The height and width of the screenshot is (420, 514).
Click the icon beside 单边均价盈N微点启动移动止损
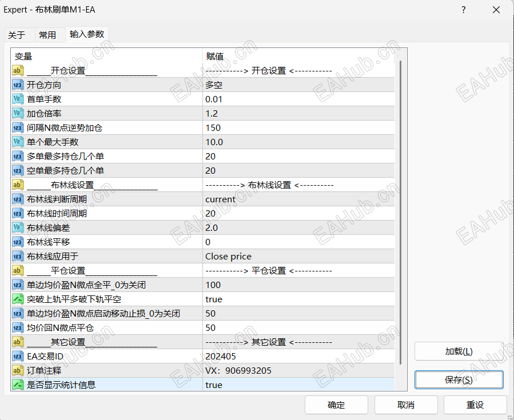18,314
